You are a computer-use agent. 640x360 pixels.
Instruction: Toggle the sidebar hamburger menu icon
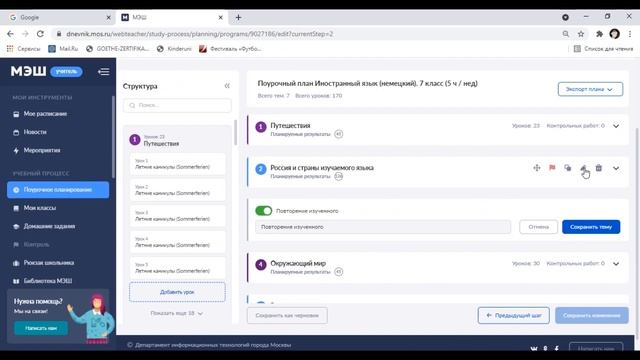click(x=104, y=72)
